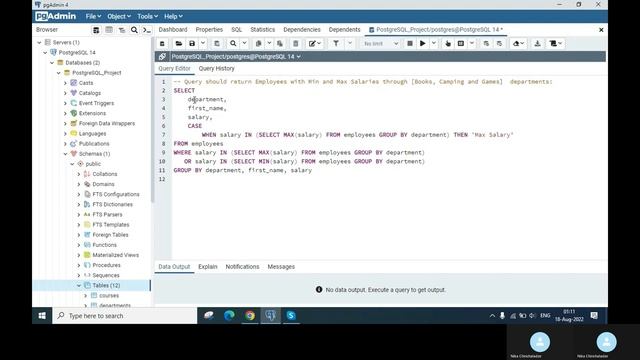Select Materialized Views in tree
The image size is (640, 360).
click(116, 255)
